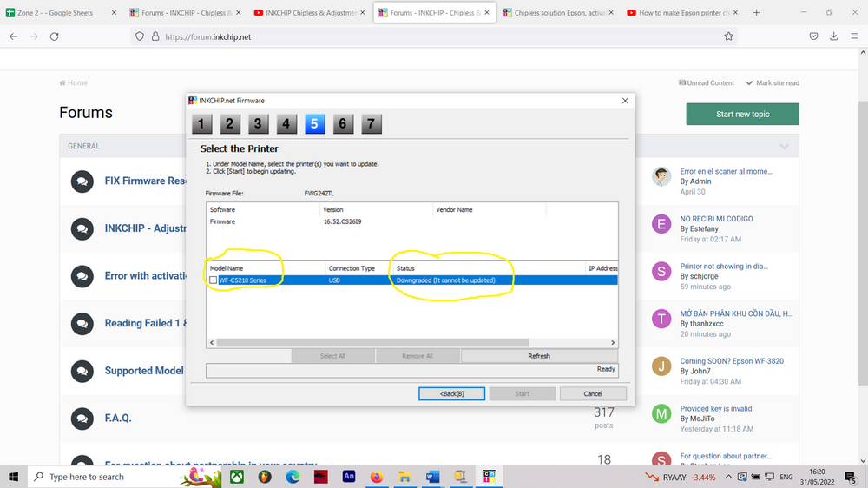This screenshot has height=488, width=868.
Task: Open the Pocket save icon
Action: (x=814, y=36)
